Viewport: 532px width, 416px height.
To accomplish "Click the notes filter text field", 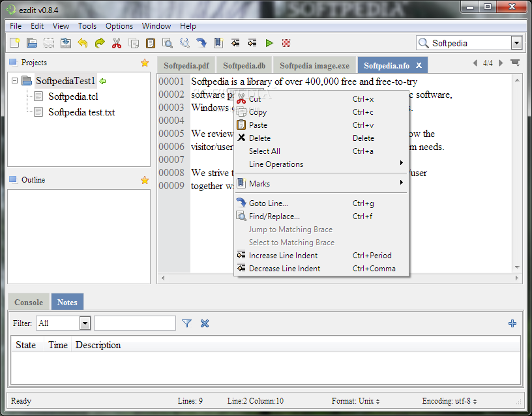I will coord(135,323).
